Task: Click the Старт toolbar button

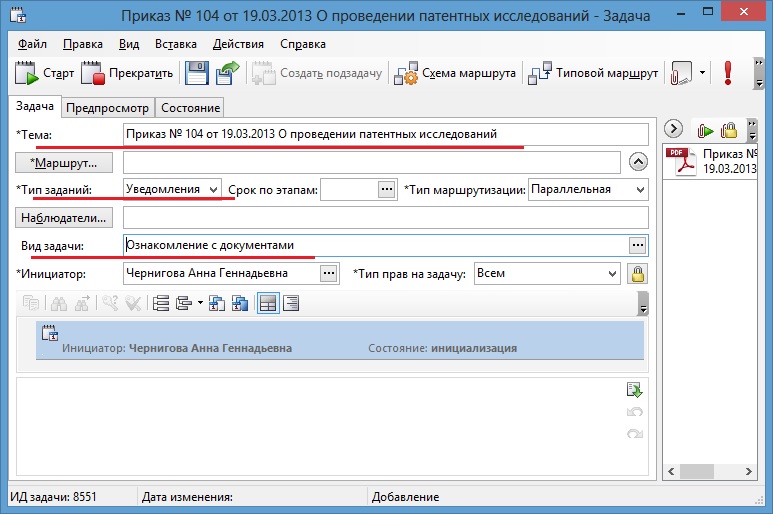Action: pos(44,73)
